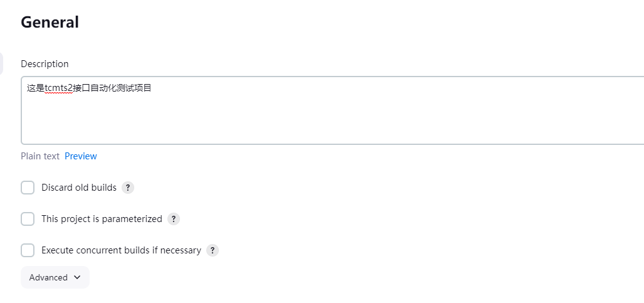Click the misspelled word tcmts2 in description
This screenshot has height=303, width=644.
click(x=58, y=88)
